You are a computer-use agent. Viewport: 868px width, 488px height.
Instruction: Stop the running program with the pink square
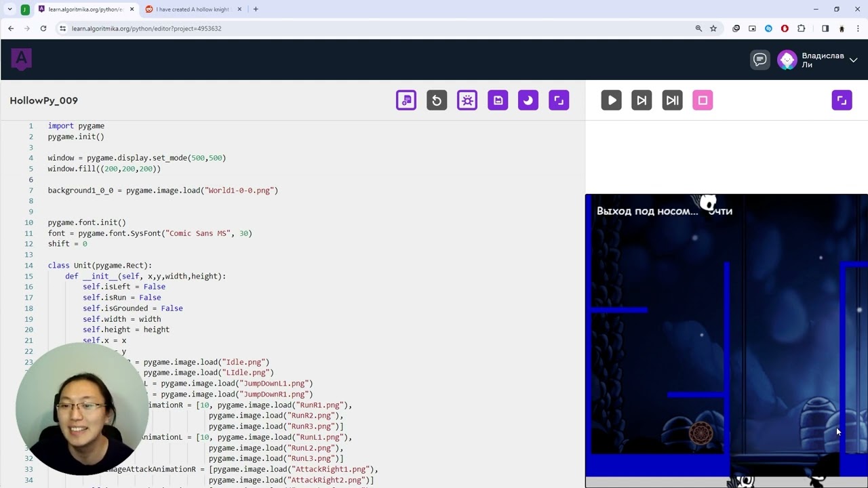click(x=703, y=100)
